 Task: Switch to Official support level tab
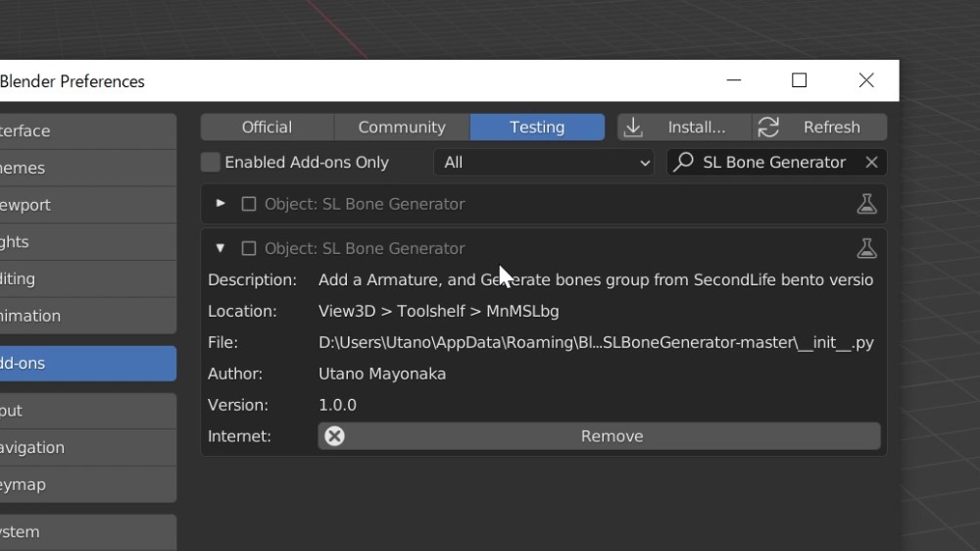click(267, 126)
